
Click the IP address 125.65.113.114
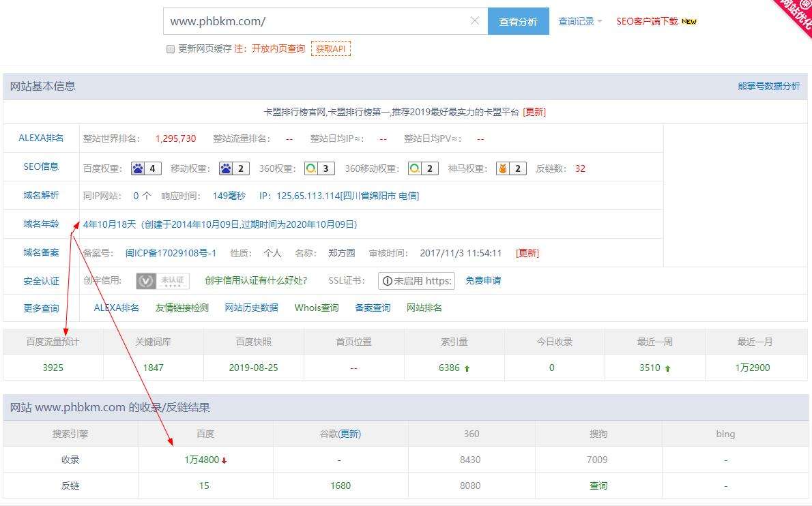coord(308,196)
